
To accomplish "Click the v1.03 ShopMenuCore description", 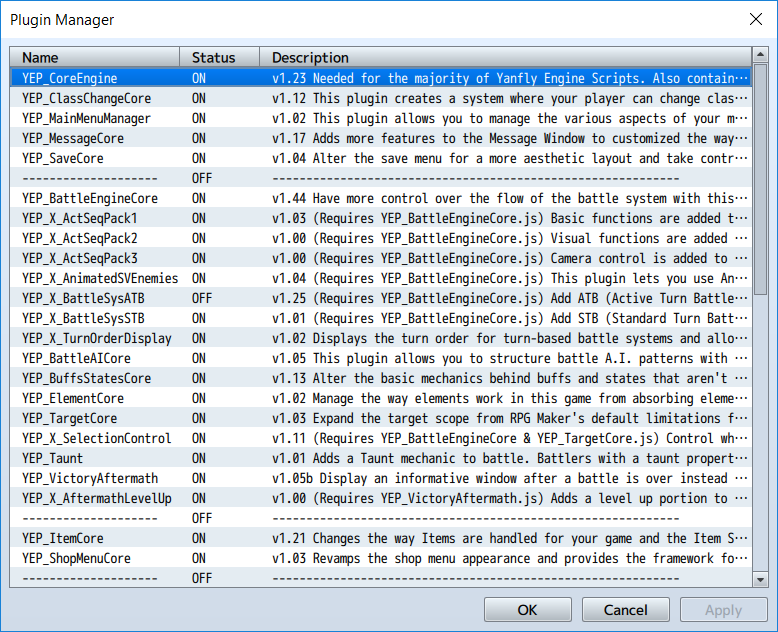I will click(x=510, y=558).
